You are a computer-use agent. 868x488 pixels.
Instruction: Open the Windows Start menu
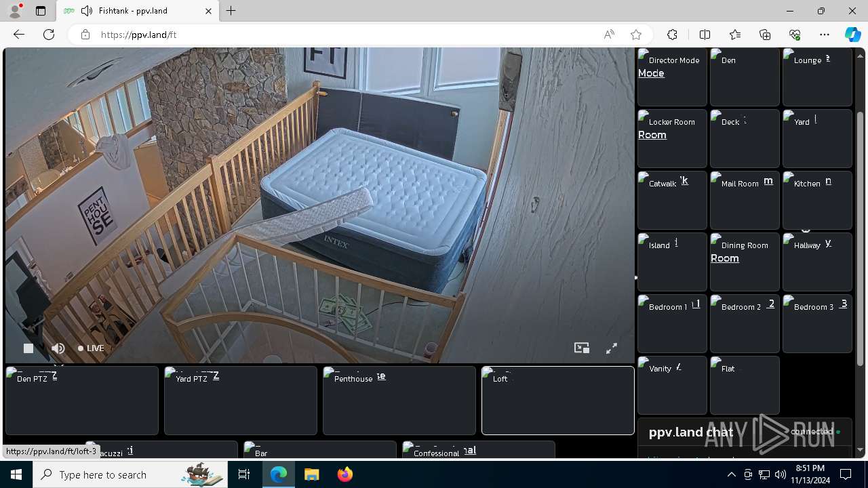[x=16, y=474]
